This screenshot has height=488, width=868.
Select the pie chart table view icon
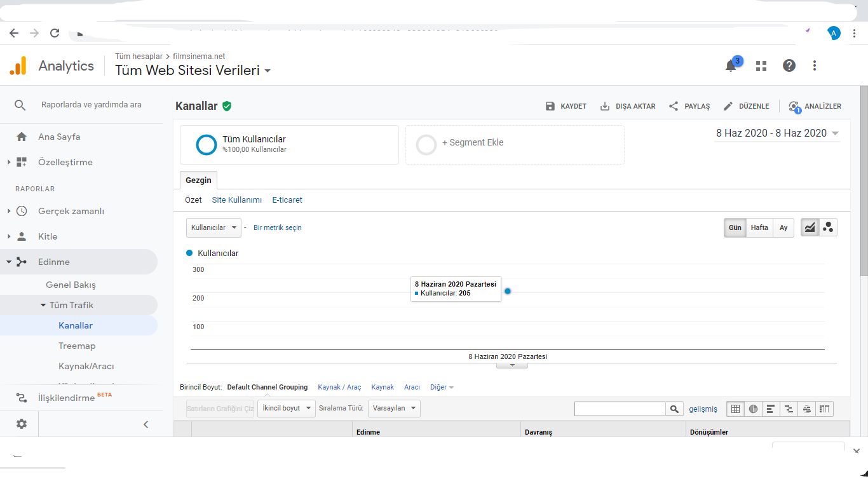[x=754, y=409]
